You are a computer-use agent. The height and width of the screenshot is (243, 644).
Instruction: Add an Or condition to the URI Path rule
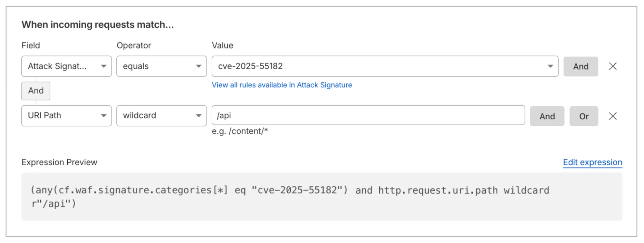coord(584,116)
